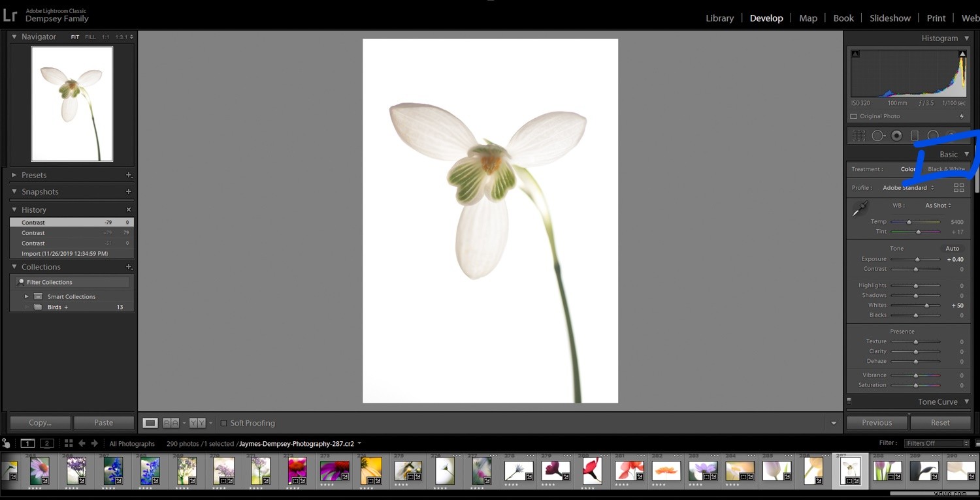The width and height of the screenshot is (980, 500).
Task: Select the Radial Filter tool
Action: (932, 135)
